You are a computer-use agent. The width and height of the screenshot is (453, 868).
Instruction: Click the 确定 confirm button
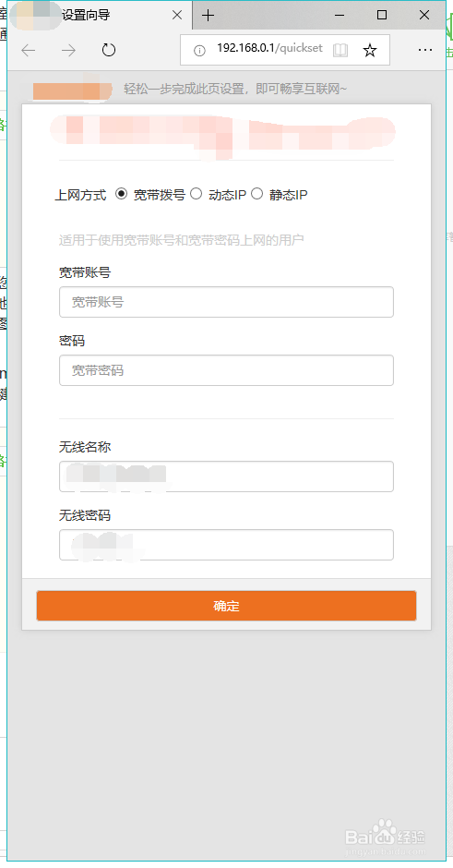tap(226, 606)
